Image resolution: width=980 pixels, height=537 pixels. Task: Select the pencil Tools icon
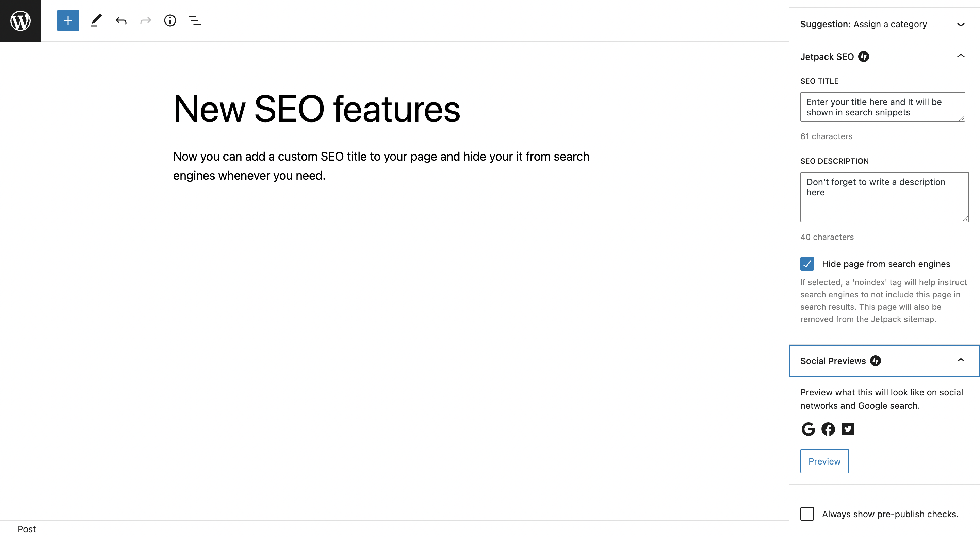pos(96,20)
